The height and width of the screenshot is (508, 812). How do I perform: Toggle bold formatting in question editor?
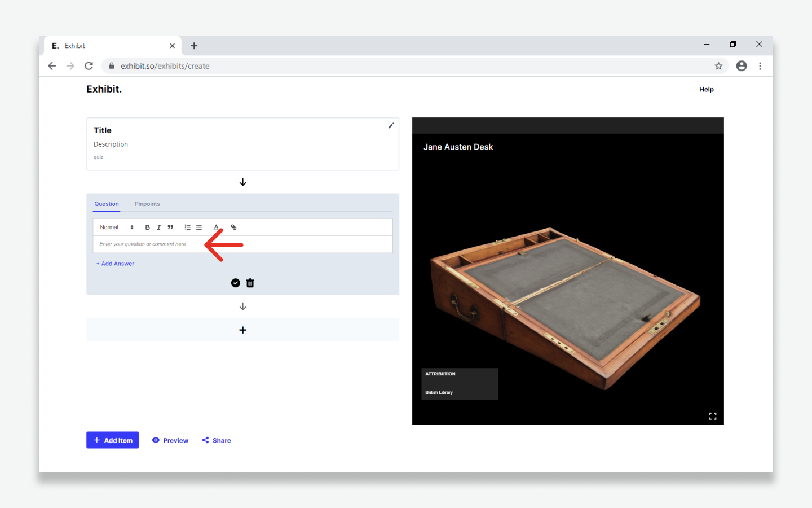pos(147,227)
